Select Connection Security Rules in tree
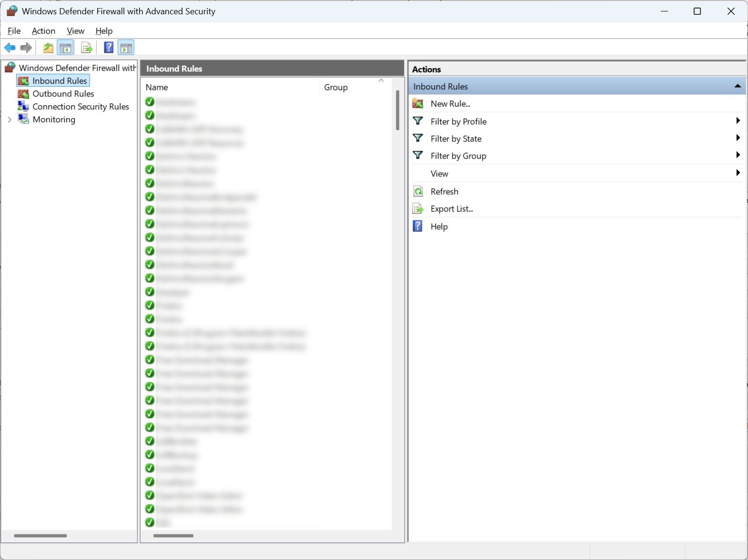748x560 pixels. pyautogui.click(x=81, y=107)
